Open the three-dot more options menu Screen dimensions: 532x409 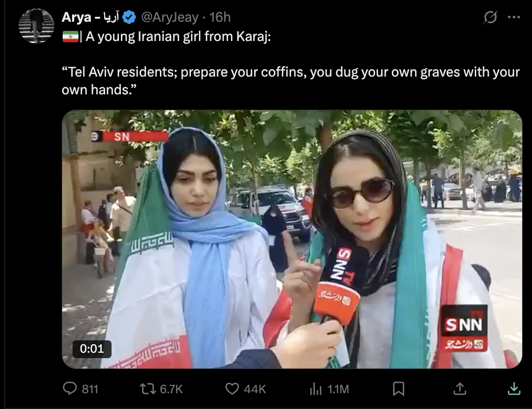pyautogui.click(x=514, y=17)
